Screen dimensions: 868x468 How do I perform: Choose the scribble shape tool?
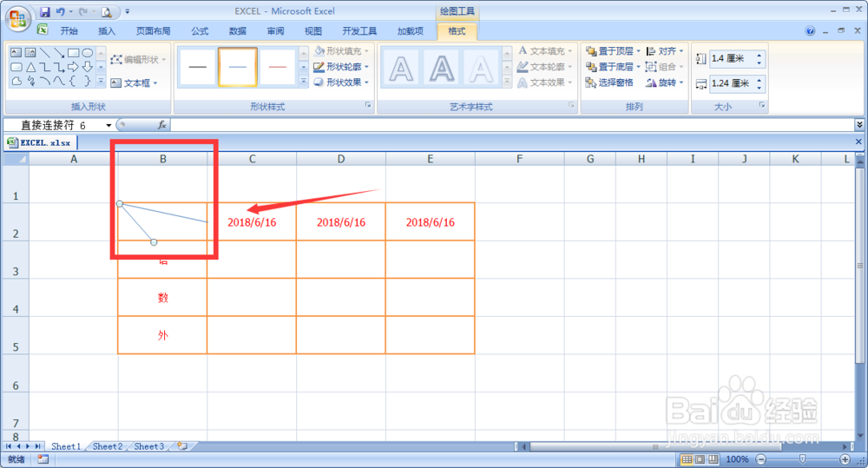(30, 82)
